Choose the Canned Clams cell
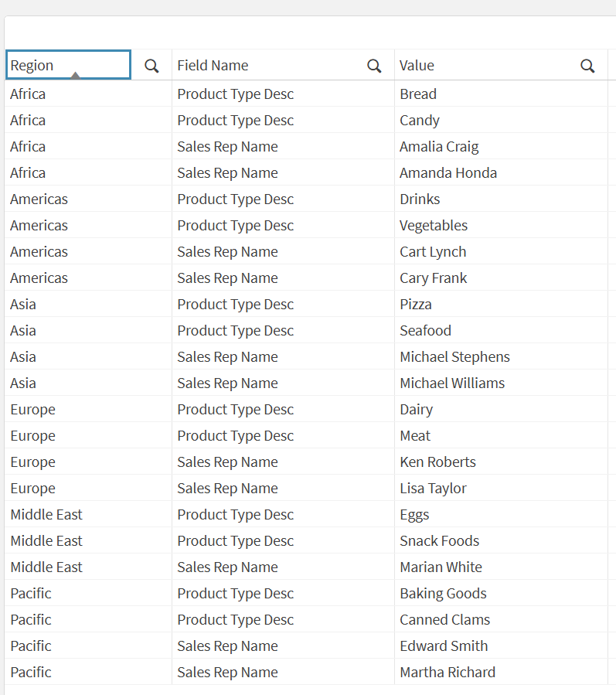 tap(444, 620)
